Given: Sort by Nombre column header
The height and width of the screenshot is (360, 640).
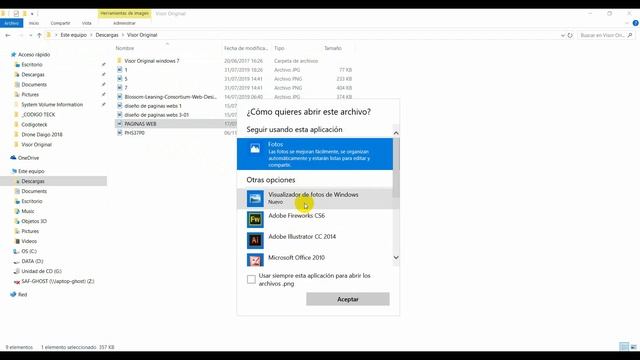Looking at the screenshot, I should 125,48.
